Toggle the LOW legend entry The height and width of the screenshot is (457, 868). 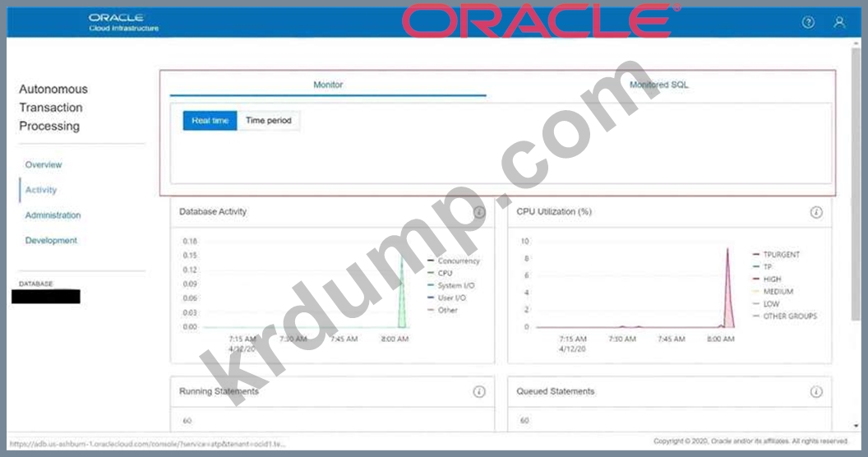point(766,304)
